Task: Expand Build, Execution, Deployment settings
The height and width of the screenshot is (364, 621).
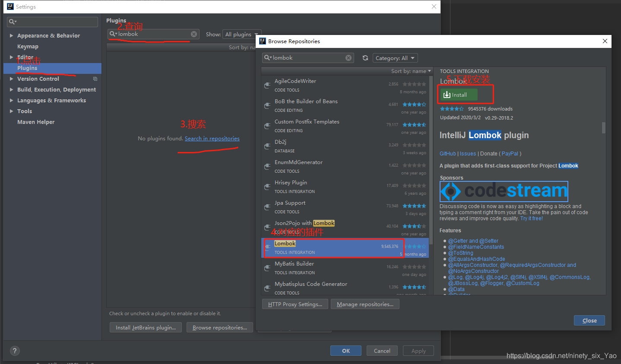Action: pos(12,89)
